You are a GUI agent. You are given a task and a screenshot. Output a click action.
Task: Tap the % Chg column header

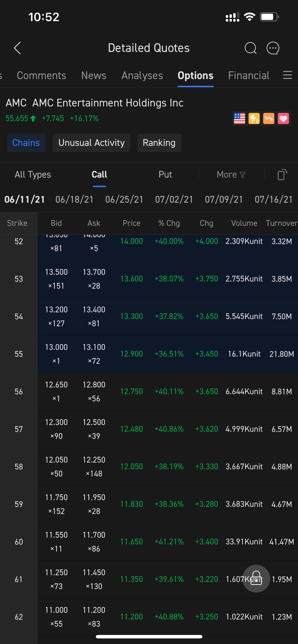[x=169, y=223]
